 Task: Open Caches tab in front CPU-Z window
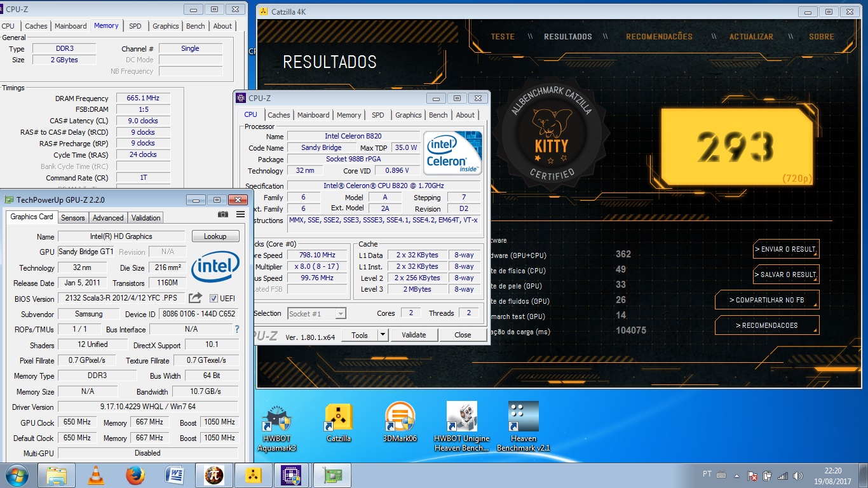point(278,115)
